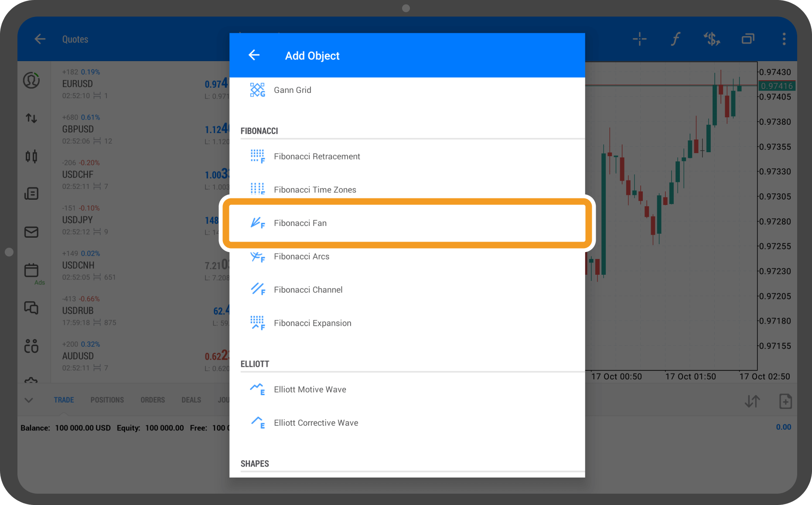The image size is (812, 505).
Task: Go back using the Add Object arrow
Action: tap(254, 55)
